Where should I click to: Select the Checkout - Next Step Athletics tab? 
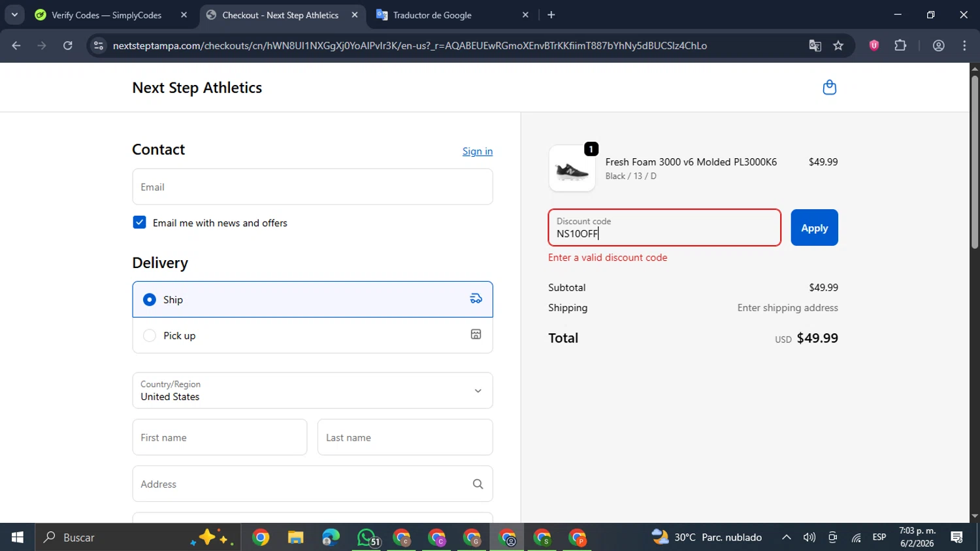click(282, 15)
